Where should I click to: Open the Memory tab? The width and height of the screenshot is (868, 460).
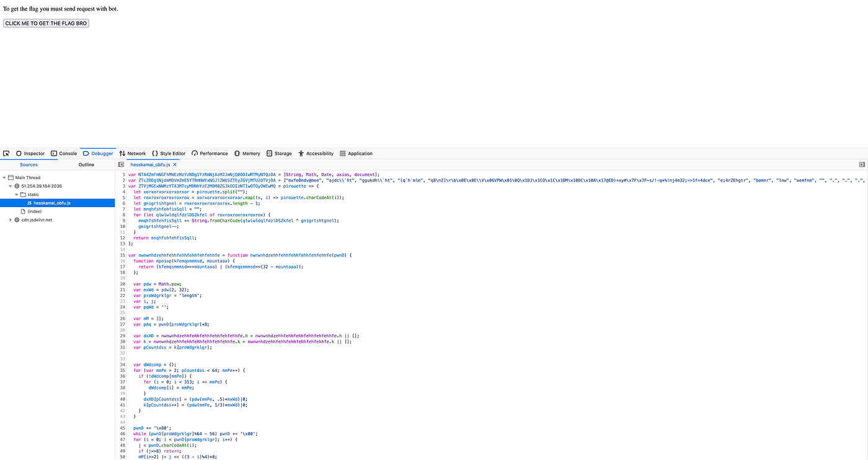pos(247,153)
